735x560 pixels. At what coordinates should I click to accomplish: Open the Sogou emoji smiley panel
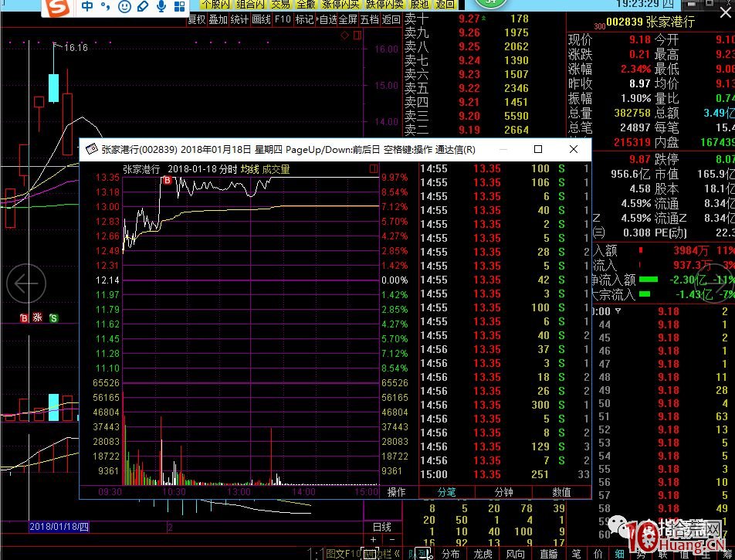(124, 6)
